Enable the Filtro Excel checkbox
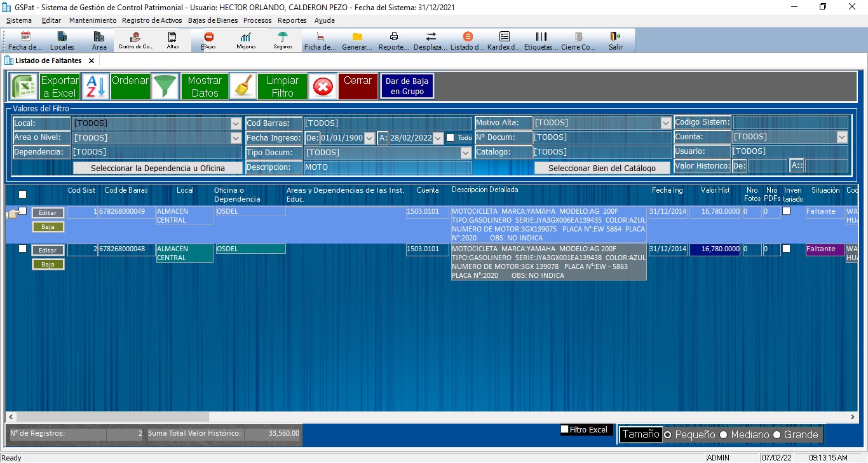Image resolution: width=868 pixels, height=463 pixels. (564, 429)
